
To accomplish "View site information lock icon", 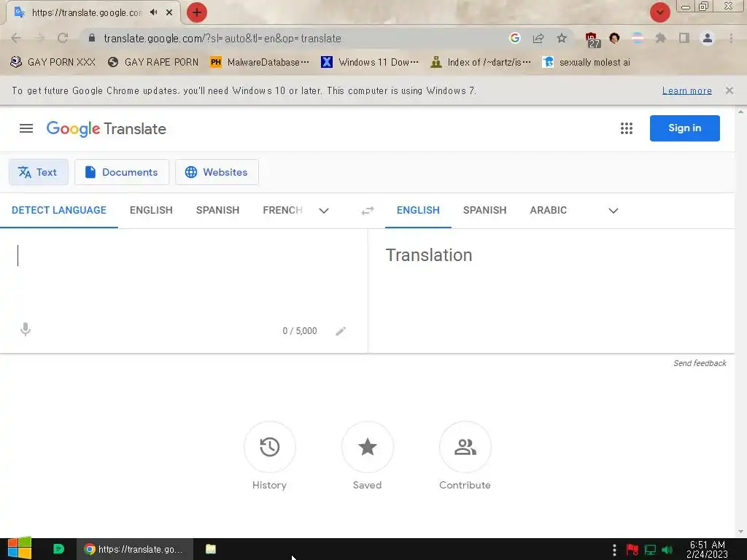I will 92,38.
